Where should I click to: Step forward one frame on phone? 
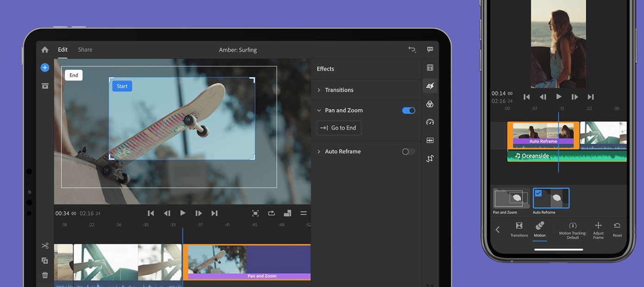[x=575, y=97]
